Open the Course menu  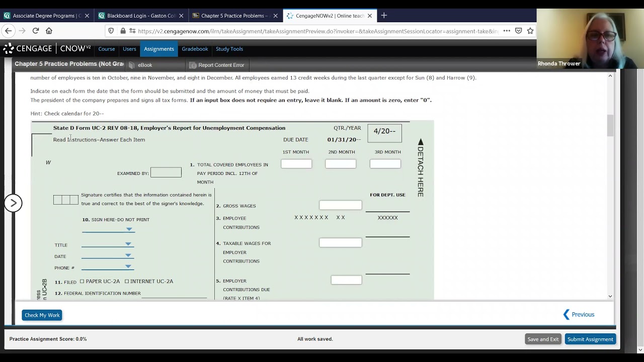pyautogui.click(x=107, y=49)
